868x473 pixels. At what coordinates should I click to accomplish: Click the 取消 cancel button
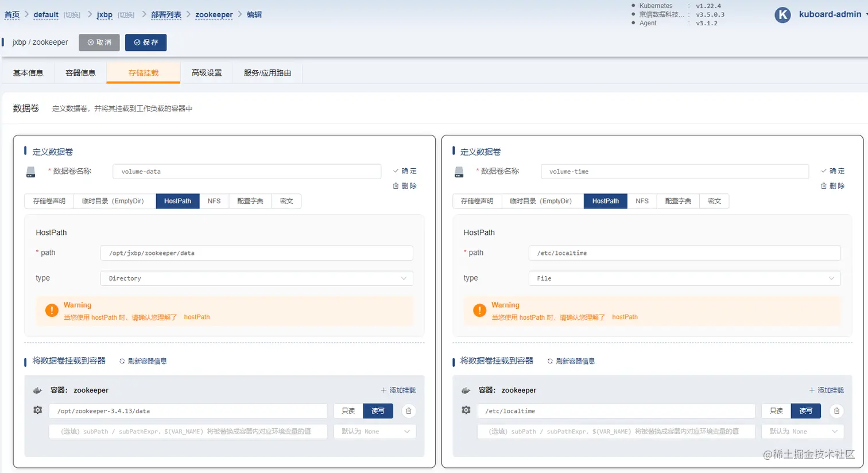click(99, 42)
